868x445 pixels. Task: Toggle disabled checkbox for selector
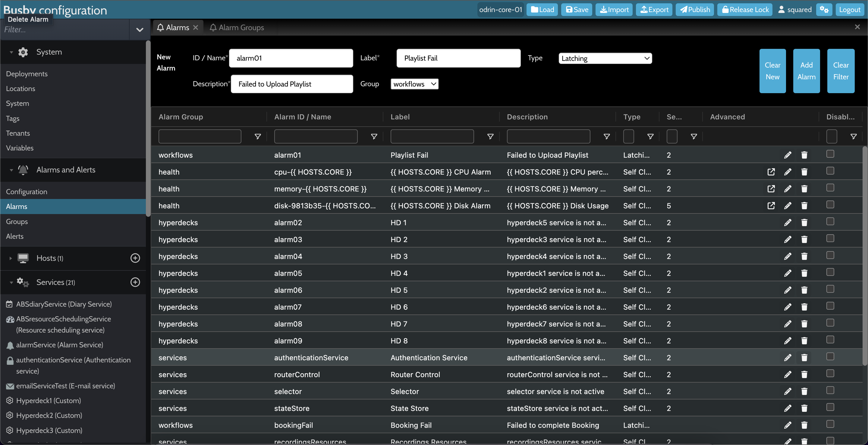[830, 390]
